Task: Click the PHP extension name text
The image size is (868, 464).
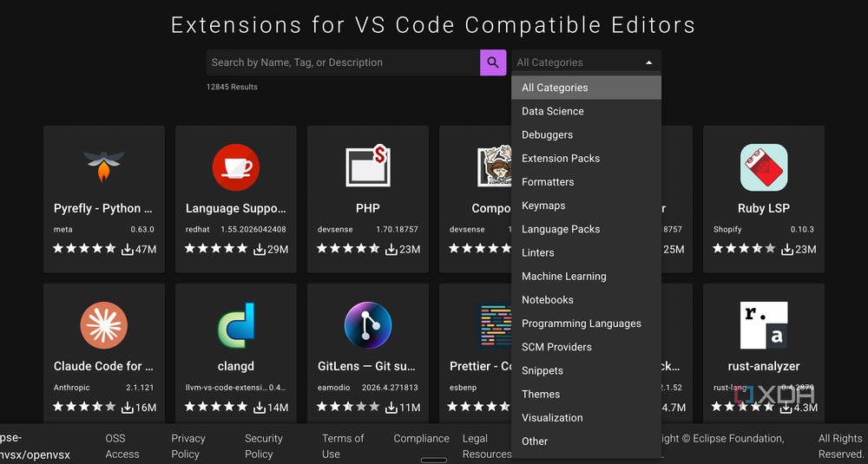Action: point(368,208)
